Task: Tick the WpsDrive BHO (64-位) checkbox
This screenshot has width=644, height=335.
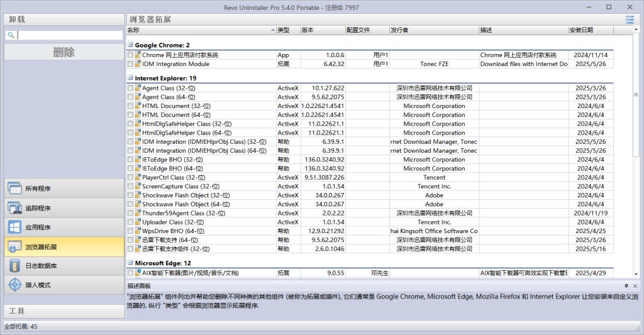Action: [130, 231]
